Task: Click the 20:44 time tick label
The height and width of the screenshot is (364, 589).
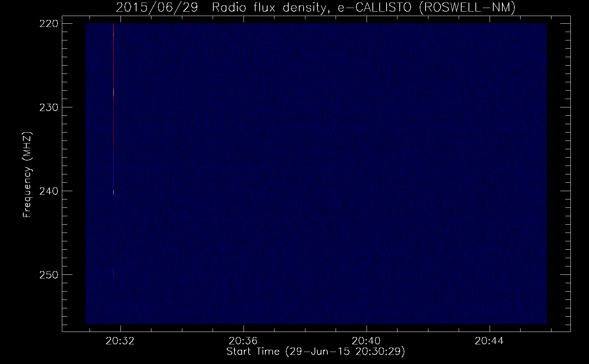Action: coord(490,341)
